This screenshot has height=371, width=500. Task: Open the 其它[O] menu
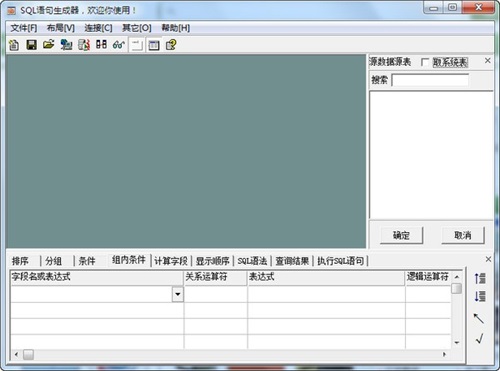[x=137, y=28]
